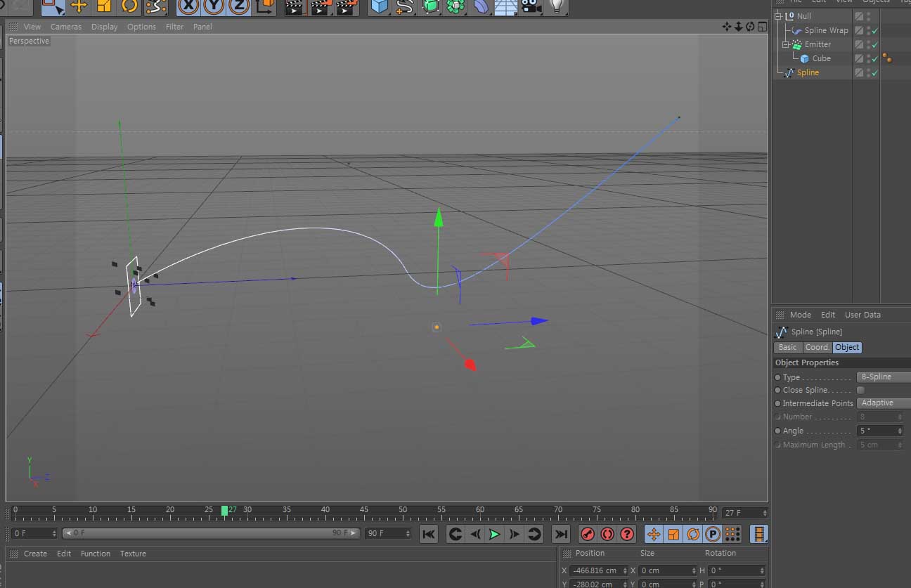Click the viewport pan navigation icon
The width and height of the screenshot is (911, 588).
(x=727, y=27)
